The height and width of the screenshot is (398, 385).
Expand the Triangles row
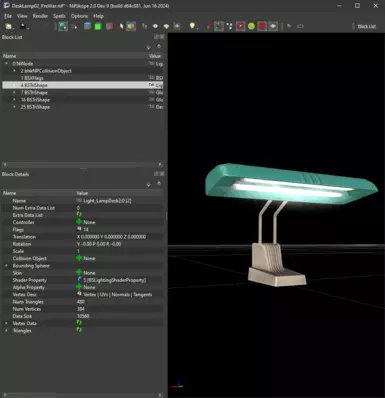(6, 331)
